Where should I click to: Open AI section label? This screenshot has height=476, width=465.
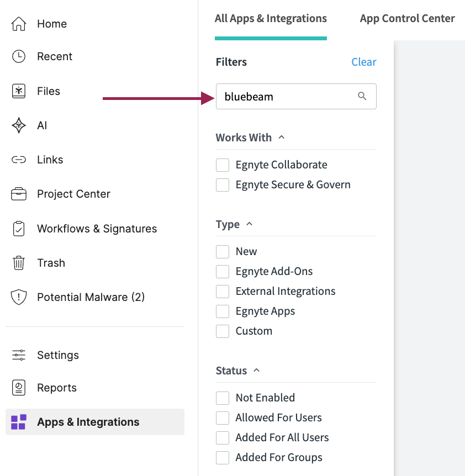(x=42, y=125)
